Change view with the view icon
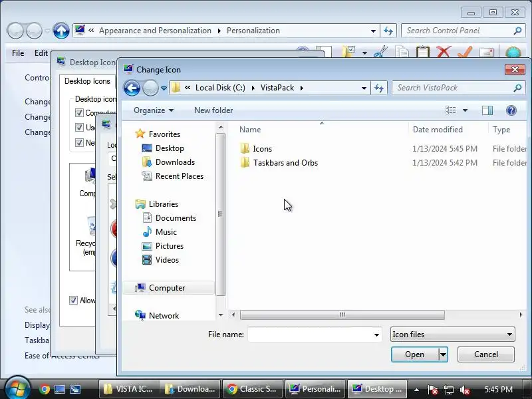 (x=451, y=110)
